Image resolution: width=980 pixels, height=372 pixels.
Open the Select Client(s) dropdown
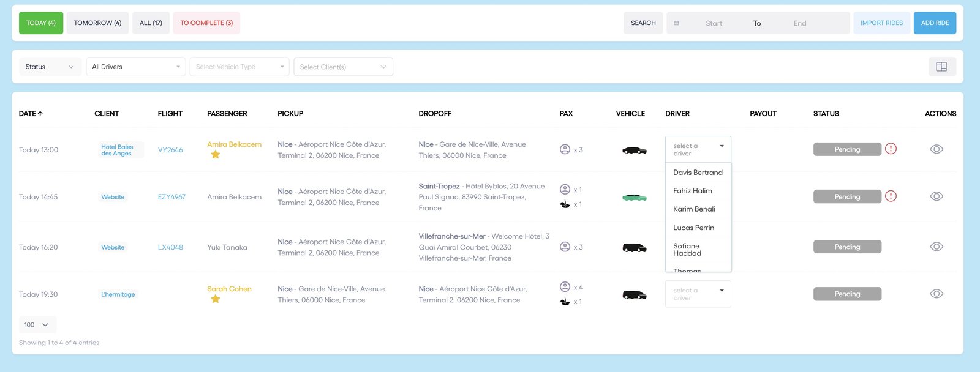[343, 67]
